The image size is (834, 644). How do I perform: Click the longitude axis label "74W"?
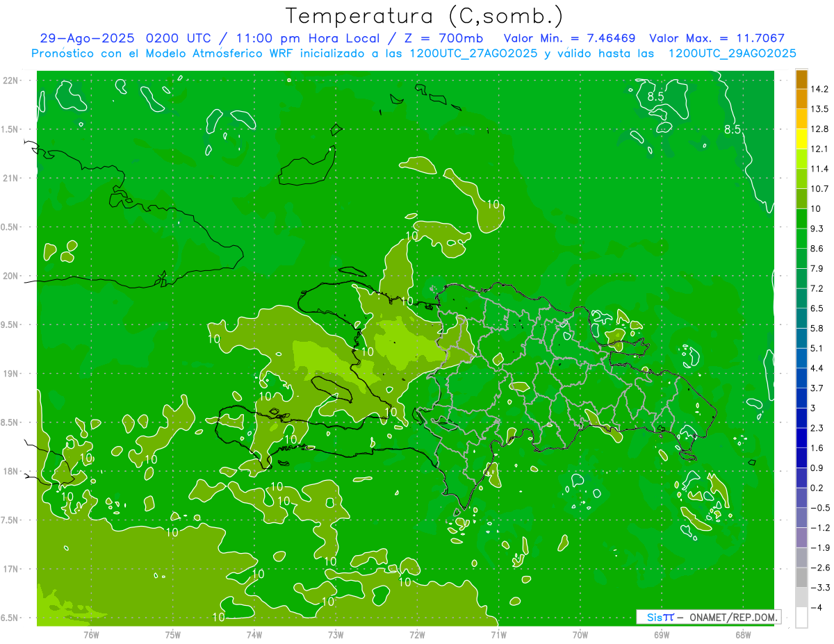point(254,635)
